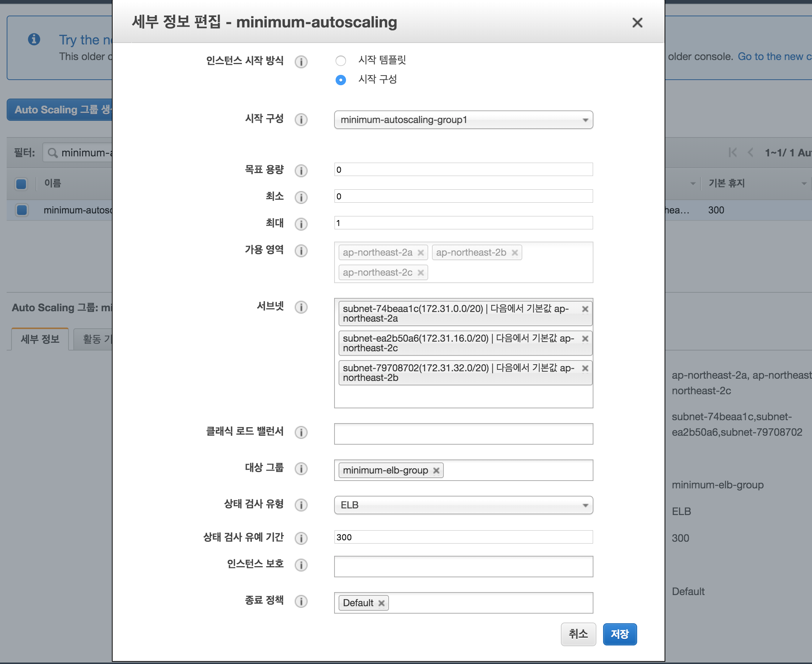
Task: Remove ap-northeast-2a availability zone tag
Action: [x=420, y=252]
